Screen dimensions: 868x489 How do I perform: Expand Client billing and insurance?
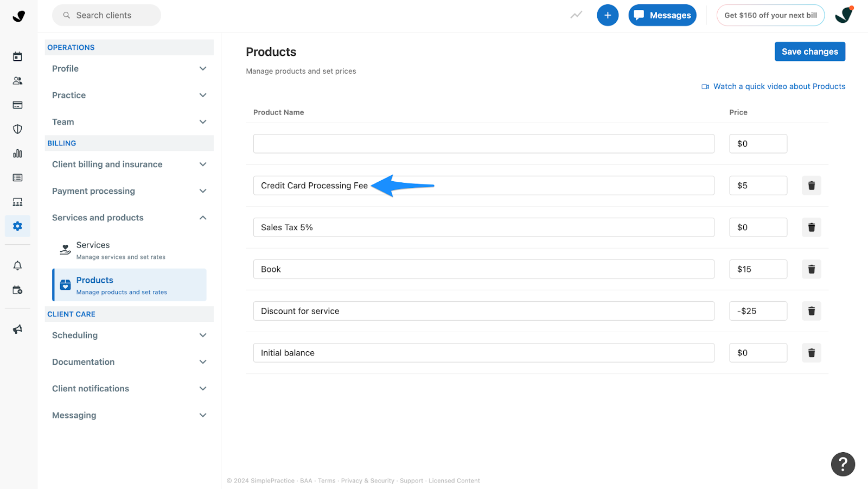click(129, 164)
